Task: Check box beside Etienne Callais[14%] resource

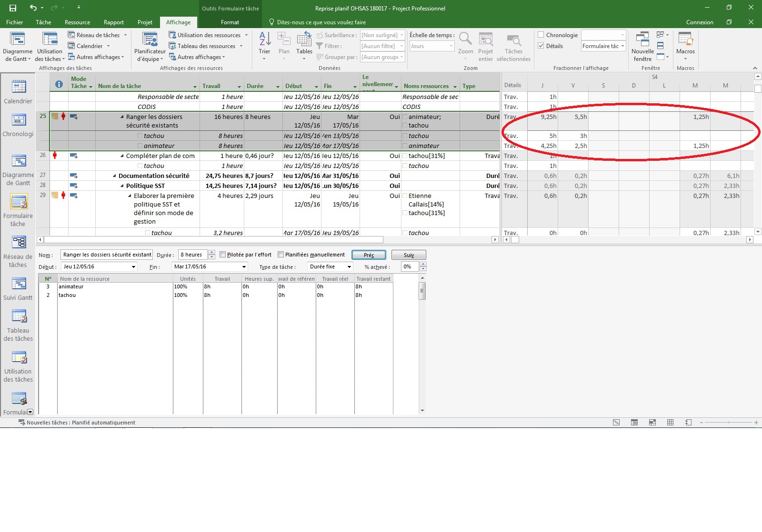Action: (x=405, y=196)
